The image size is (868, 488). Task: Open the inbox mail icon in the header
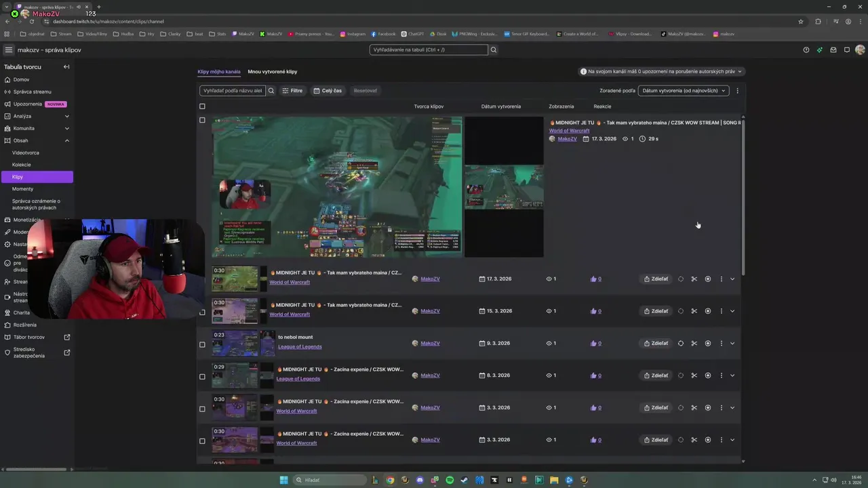833,49
